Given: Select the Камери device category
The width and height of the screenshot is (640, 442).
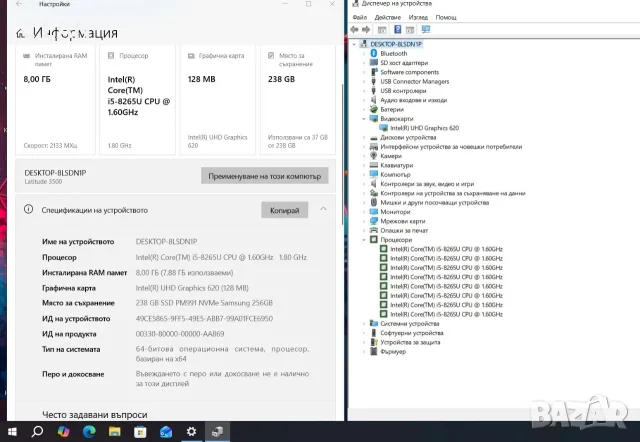Looking at the screenshot, I should [x=391, y=156].
